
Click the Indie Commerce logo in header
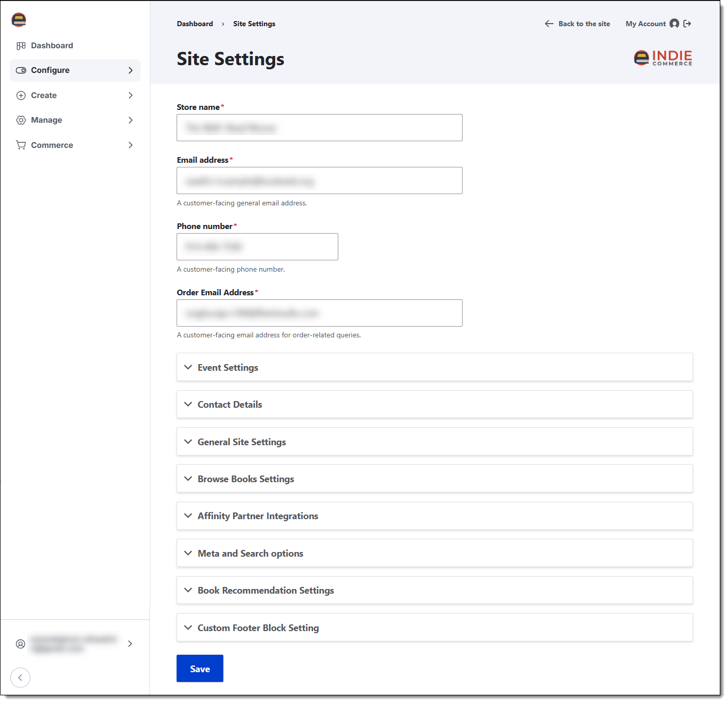pos(663,58)
